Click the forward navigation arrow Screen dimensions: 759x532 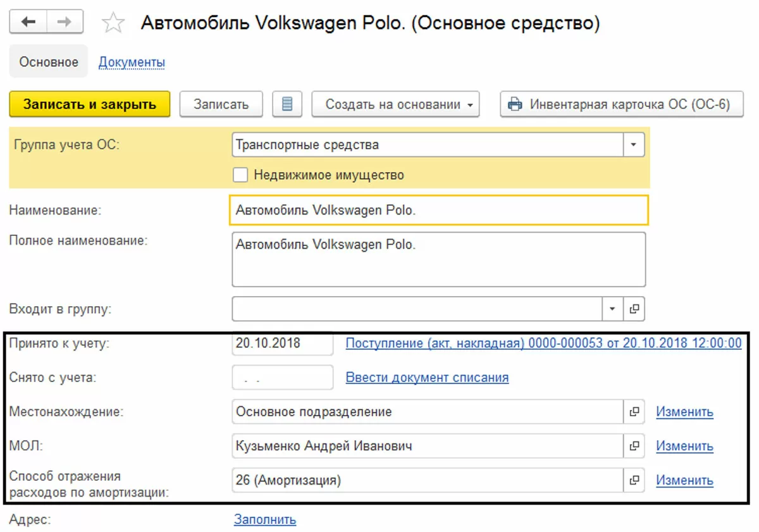coord(65,22)
